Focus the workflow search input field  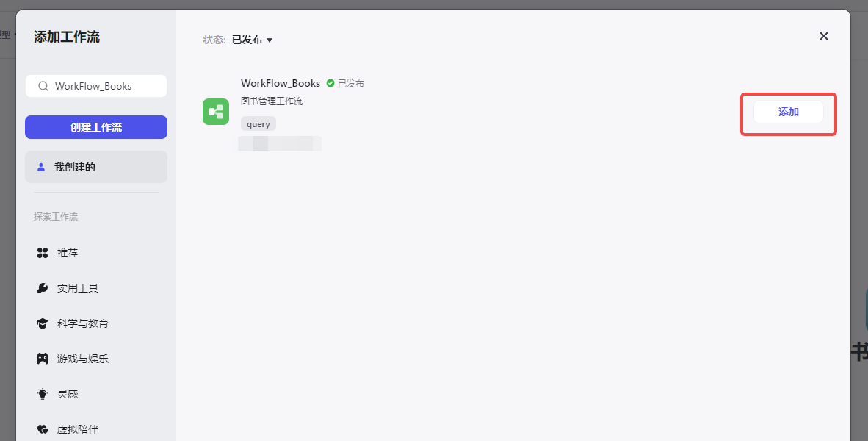click(x=96, y=86)
